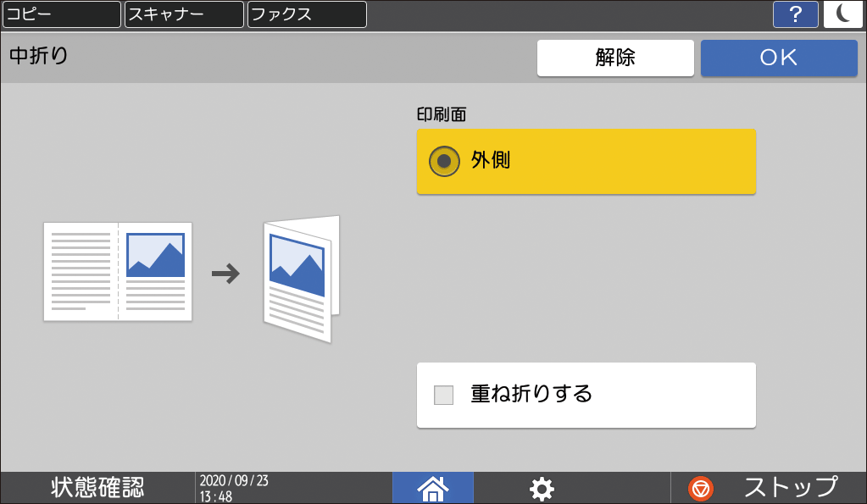The width and height of the screenshot is (867, 504).
Task: Confirm half fold settings with OK
Action: point(778,58)
